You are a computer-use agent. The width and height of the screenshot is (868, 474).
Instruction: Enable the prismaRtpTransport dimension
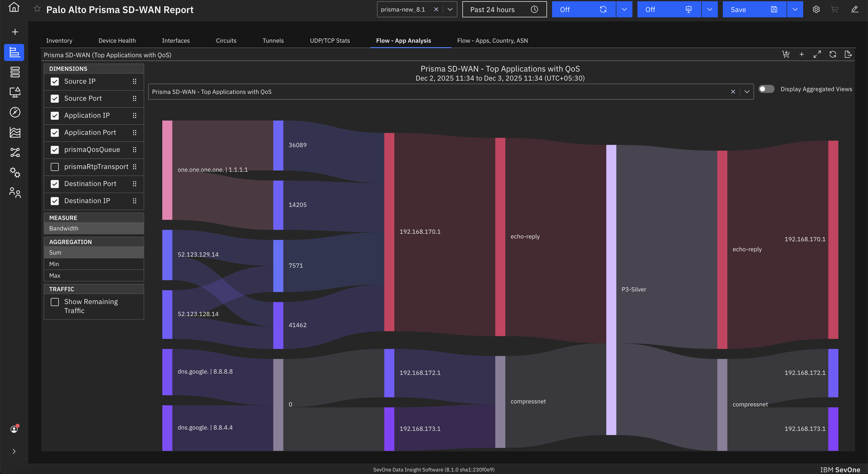55,167
